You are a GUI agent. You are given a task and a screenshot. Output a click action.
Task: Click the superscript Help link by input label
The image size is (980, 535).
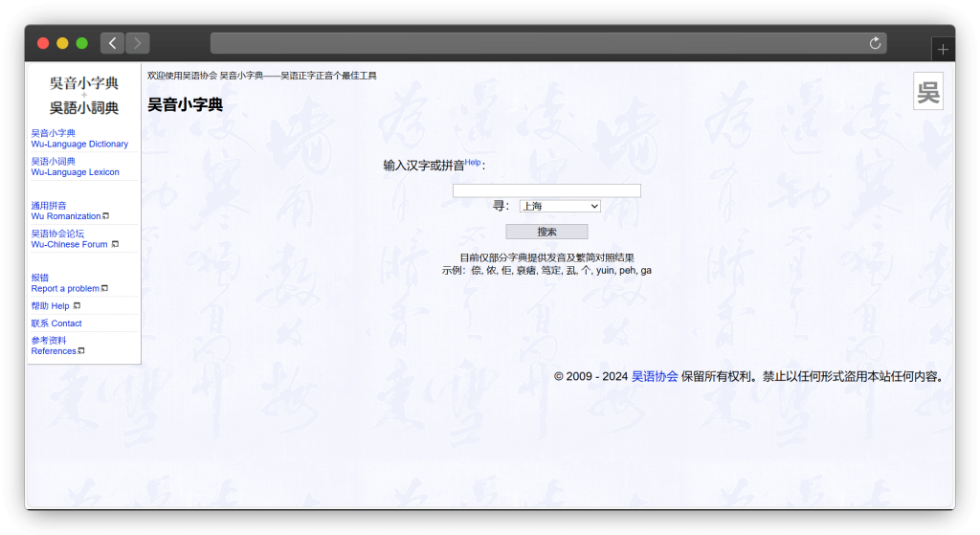pos(473,163)
